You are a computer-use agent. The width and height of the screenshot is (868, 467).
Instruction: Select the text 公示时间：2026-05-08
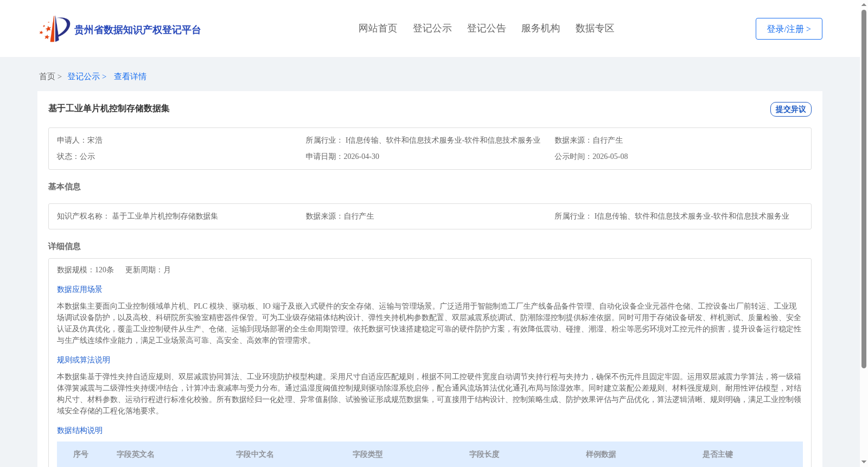591,157
